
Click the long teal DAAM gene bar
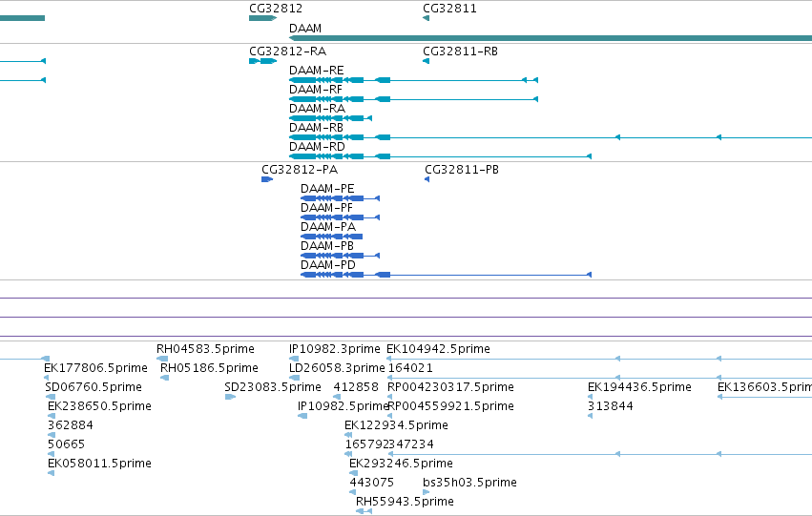(551, 38)
